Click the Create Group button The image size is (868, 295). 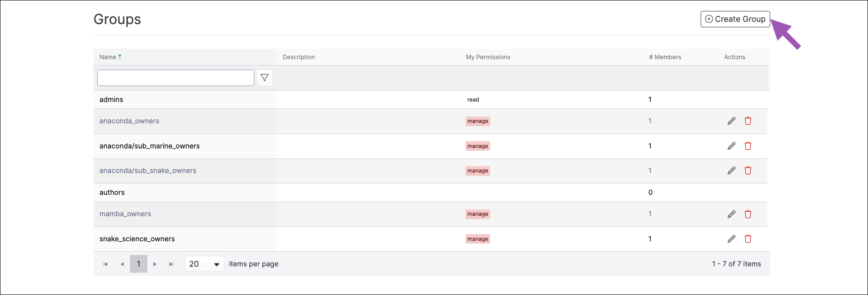735,19
